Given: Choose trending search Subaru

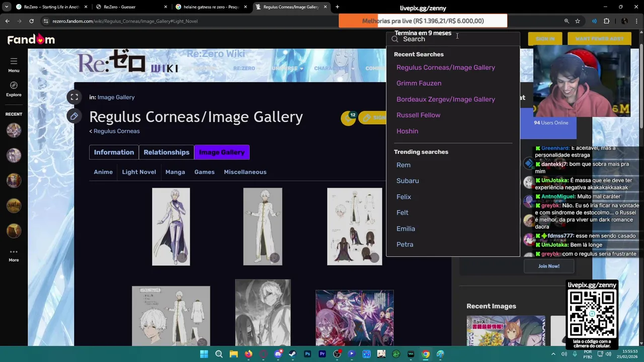Looking at the screenshot, I should [x=408, y=181].
